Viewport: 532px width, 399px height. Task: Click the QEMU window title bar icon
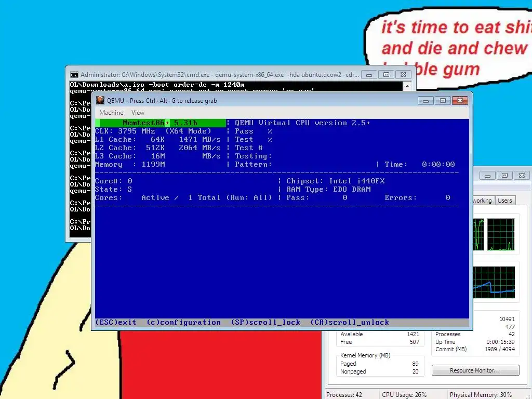[x=100, y=100]
